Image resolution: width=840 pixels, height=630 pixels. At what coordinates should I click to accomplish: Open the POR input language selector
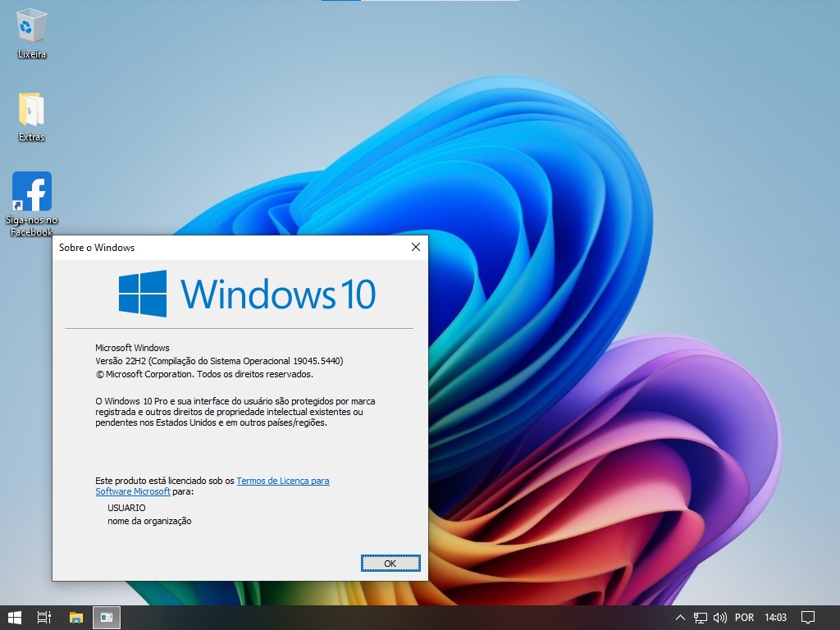click(x=745, y=618)
